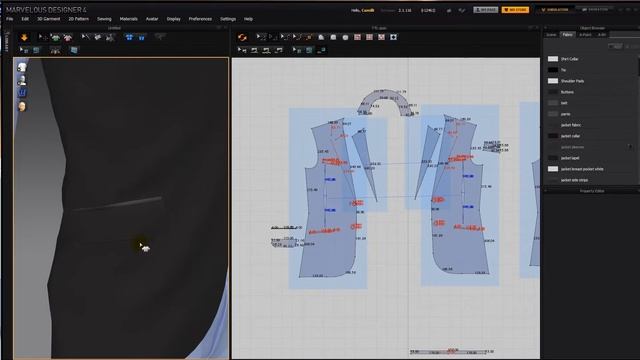Expand the Library side tab
Viewport: 640px width, 360px height.
(6, 42)
